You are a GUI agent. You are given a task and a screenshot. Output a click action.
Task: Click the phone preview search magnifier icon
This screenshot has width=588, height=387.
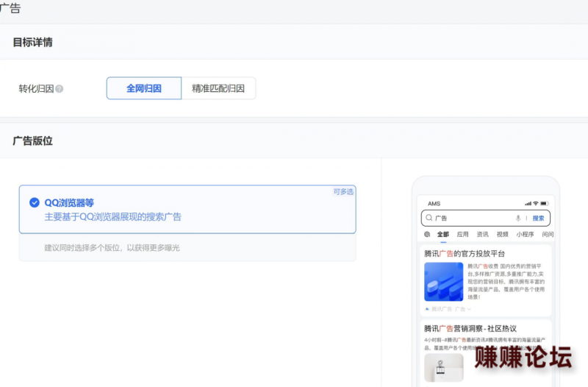pos(429,218)
